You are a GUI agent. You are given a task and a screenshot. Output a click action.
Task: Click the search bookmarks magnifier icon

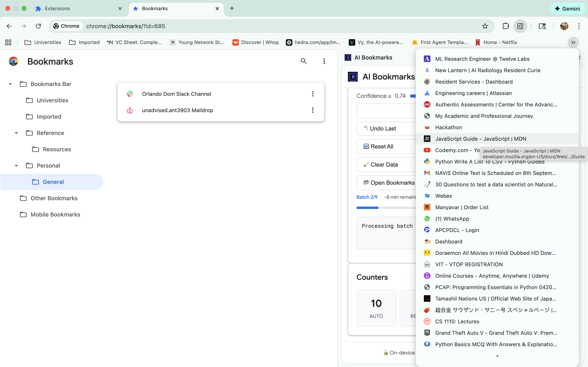click(x=303, y=61)
